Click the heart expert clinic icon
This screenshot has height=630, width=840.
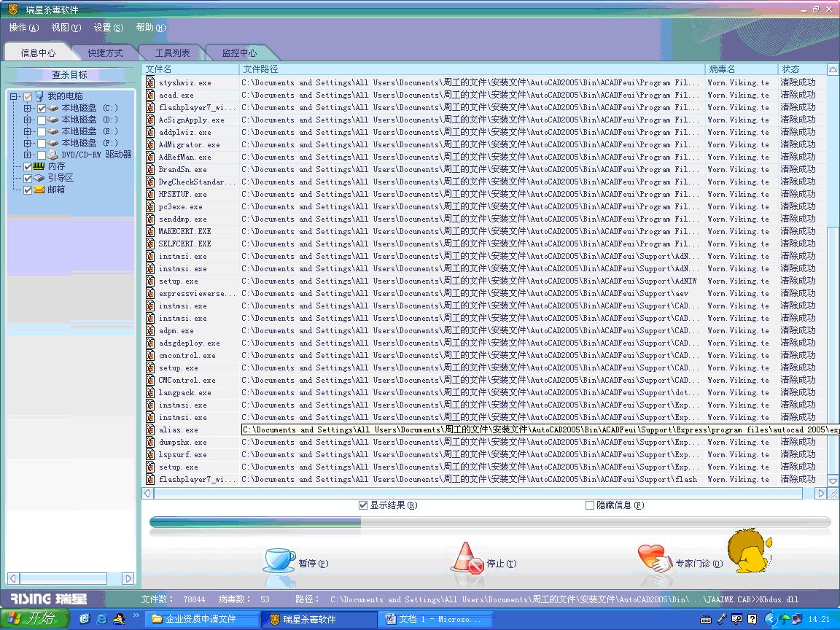655,559
